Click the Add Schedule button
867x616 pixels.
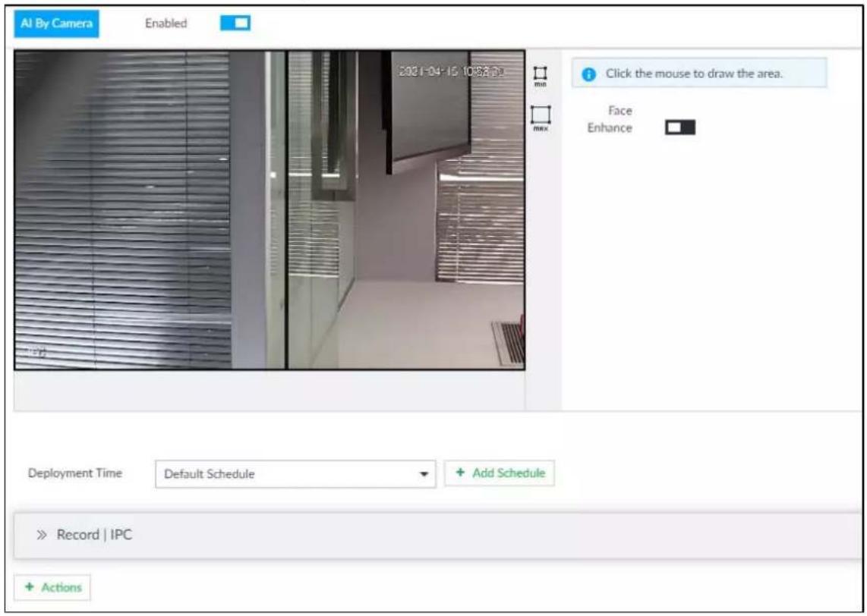(x=500, y=473)
